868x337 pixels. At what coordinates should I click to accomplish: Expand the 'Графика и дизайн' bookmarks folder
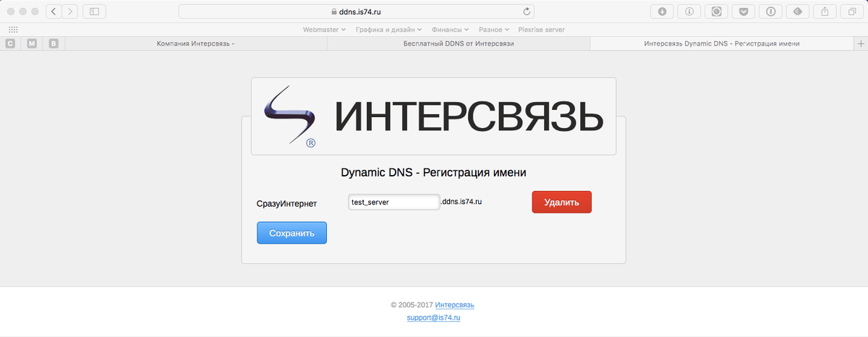click(389, 30)
